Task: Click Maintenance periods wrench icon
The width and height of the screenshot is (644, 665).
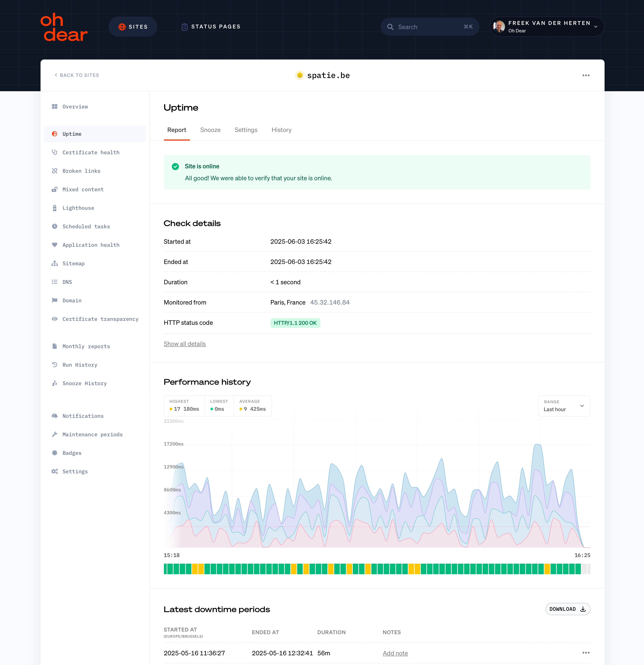Action: [x=55, y=434]
